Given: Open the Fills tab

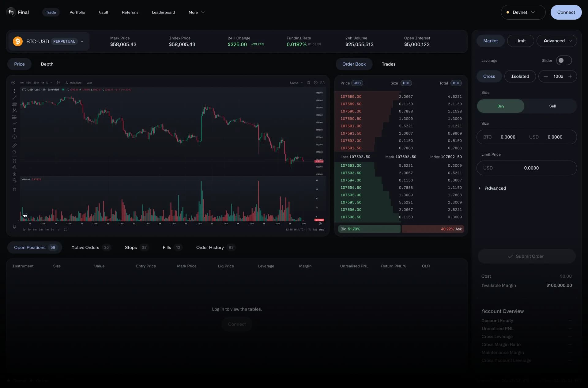Looking at the screenshot, I should (x=167, y=247).
